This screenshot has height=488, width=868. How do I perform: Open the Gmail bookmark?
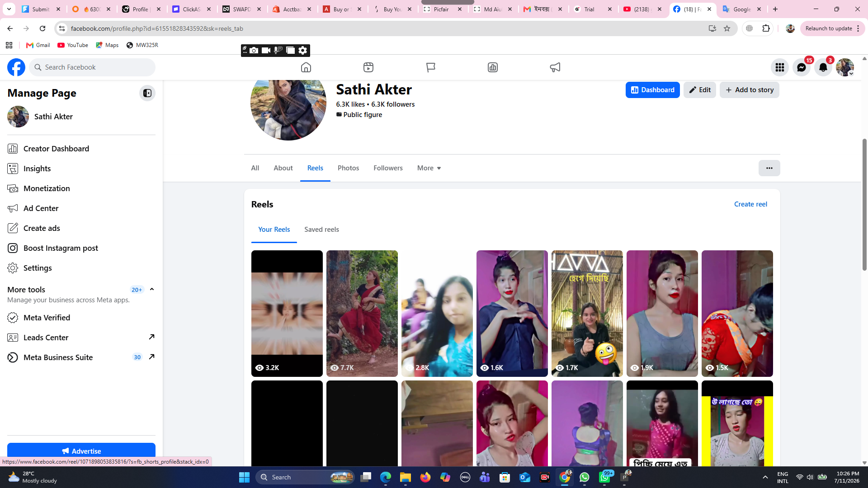pos(38,45)
